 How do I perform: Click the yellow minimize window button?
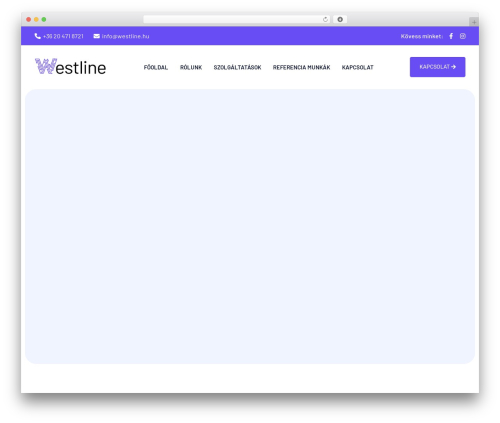point(36,19)
